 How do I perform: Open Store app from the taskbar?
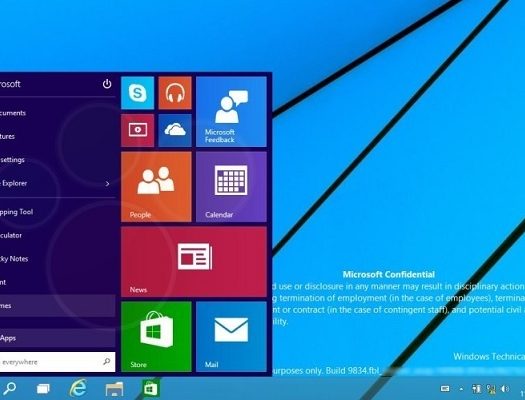(150, 389)
